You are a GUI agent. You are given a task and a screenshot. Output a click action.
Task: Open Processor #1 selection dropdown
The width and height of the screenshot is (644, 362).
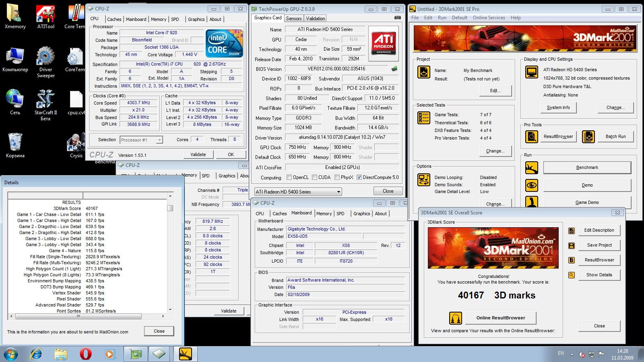pyautogui.click(x=141, y=140)
